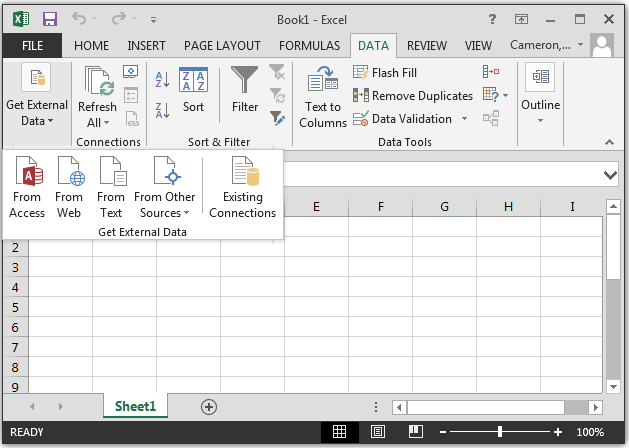The height and width of the screenshot is (448, 629).
Task: Click the Filter funnel icon
Action: pyautogui.click(x=244, y=89)
